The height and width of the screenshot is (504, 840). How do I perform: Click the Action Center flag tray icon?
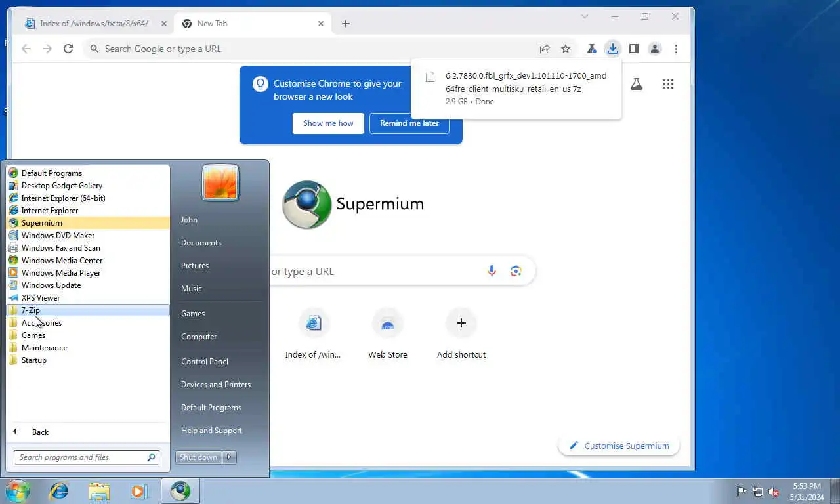coord(742,491)
